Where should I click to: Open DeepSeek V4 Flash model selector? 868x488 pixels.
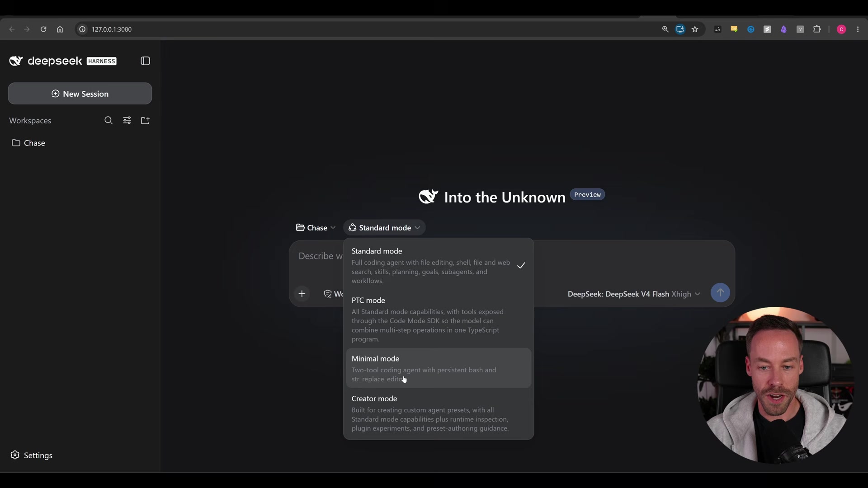634,294
